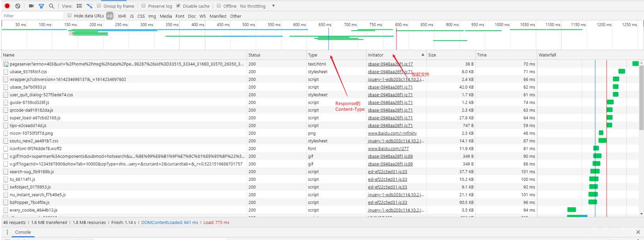Screen dimensions: 644x240
Task: Filter requests by Other
Action: [236, 16]
